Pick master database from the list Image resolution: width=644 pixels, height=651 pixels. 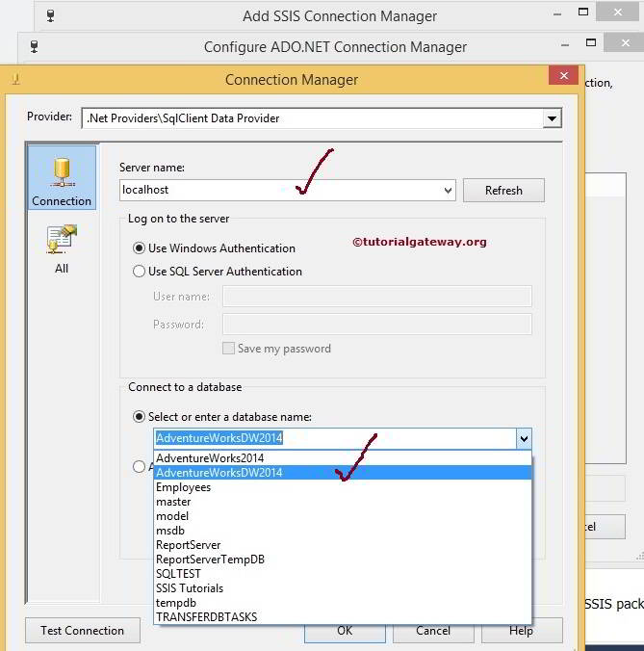[x=343, y=502]
